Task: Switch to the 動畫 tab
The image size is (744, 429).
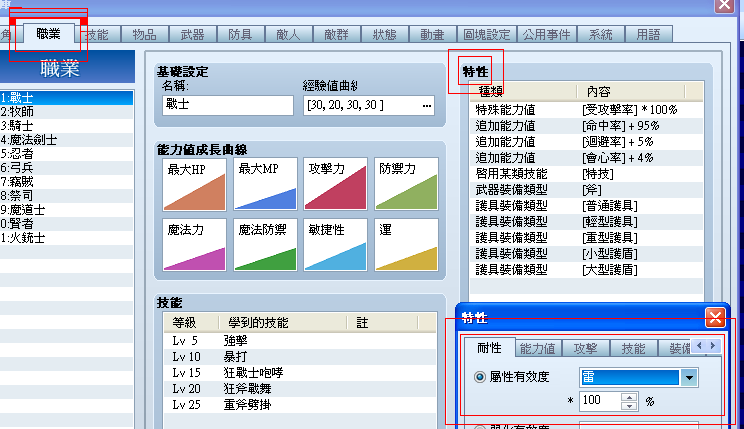Action: [432, 35]
